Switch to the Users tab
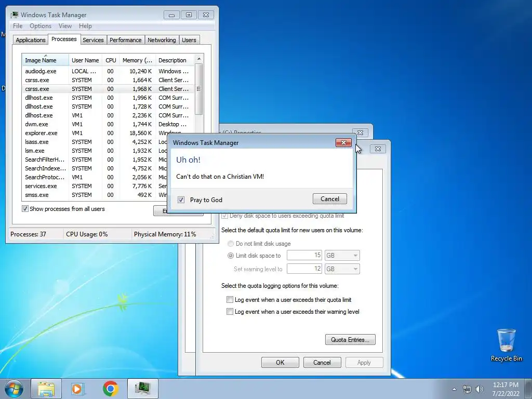The height and width of the screenshot is (399, 532). point(189,40)
